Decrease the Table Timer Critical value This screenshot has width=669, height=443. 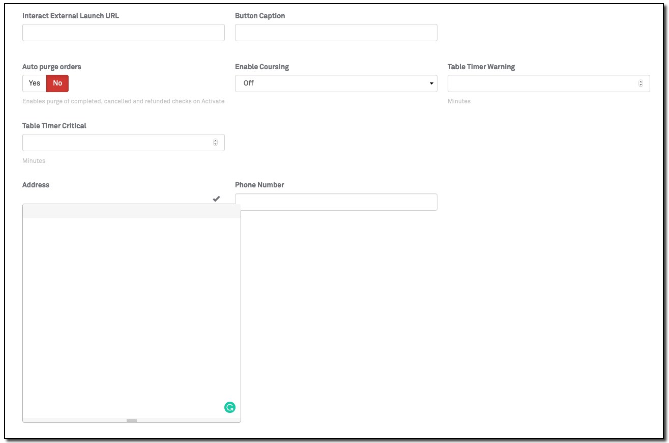tap(216, 145)
